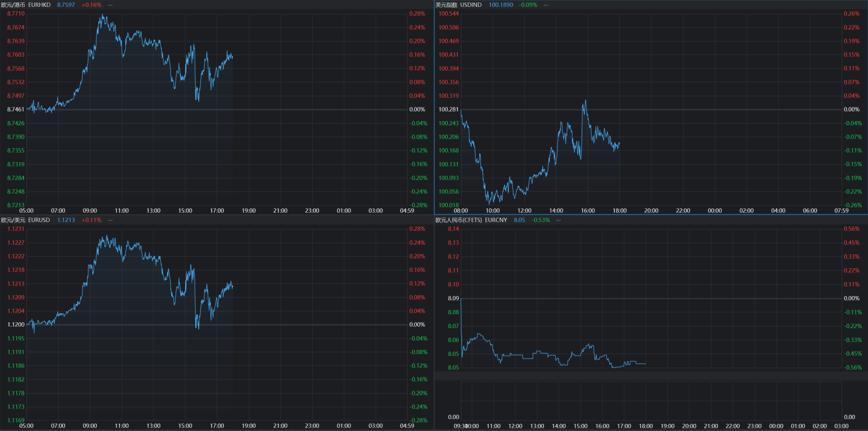Click the EURUSD last price 1.1213 in header
This screenshot has width=868, height=431.
(x=66, y=220)
